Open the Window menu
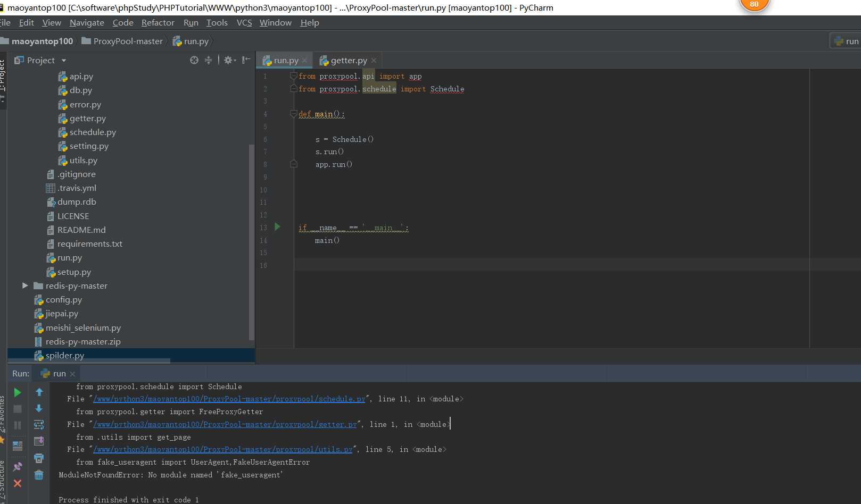The height and width of the screenshot is (504, 861). [x=276, y=22]
